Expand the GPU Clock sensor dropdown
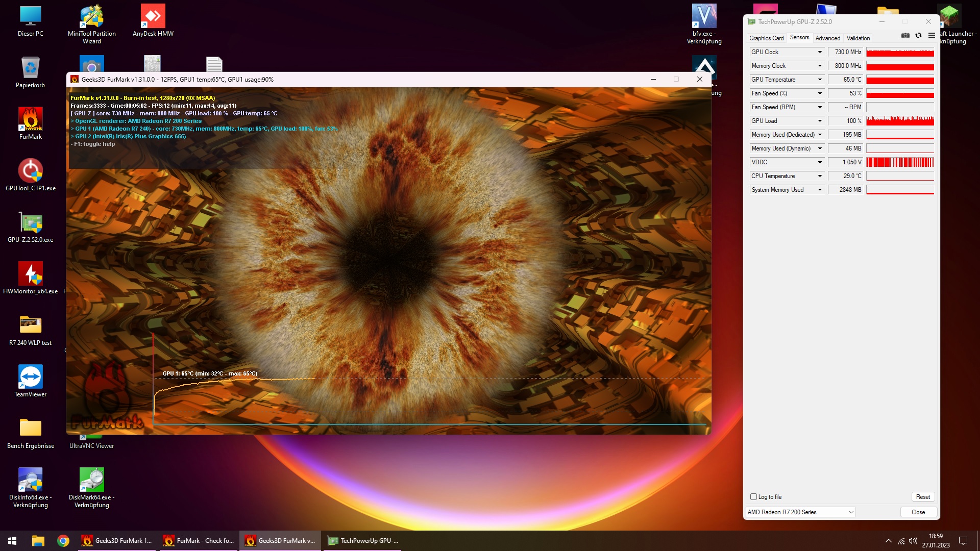 click(820, 52)
